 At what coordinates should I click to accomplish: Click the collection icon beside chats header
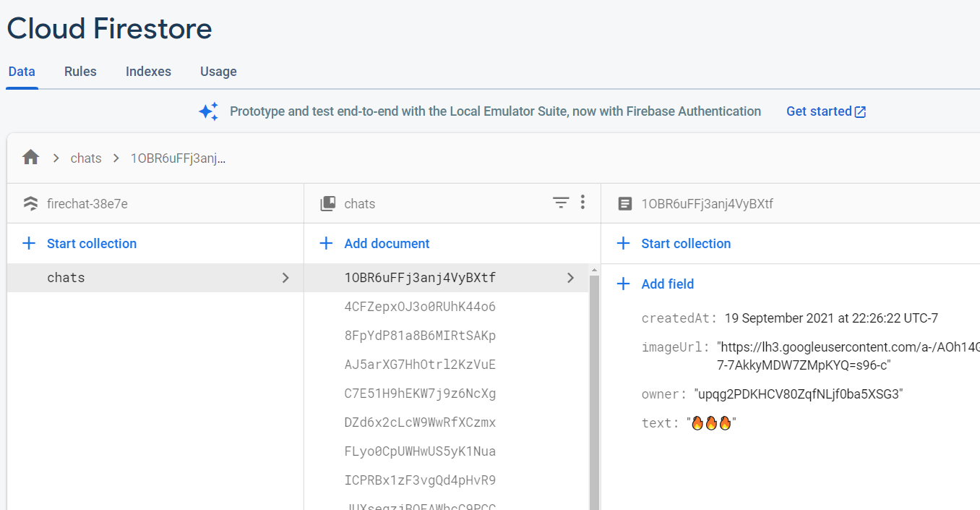tap(329, 203)
